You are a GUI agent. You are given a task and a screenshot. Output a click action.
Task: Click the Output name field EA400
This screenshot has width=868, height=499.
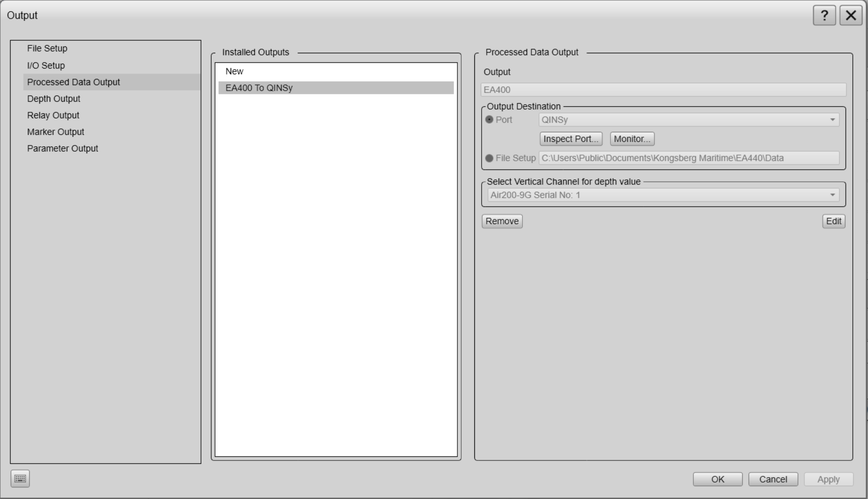pyautogui.click(x=663, y=90)
